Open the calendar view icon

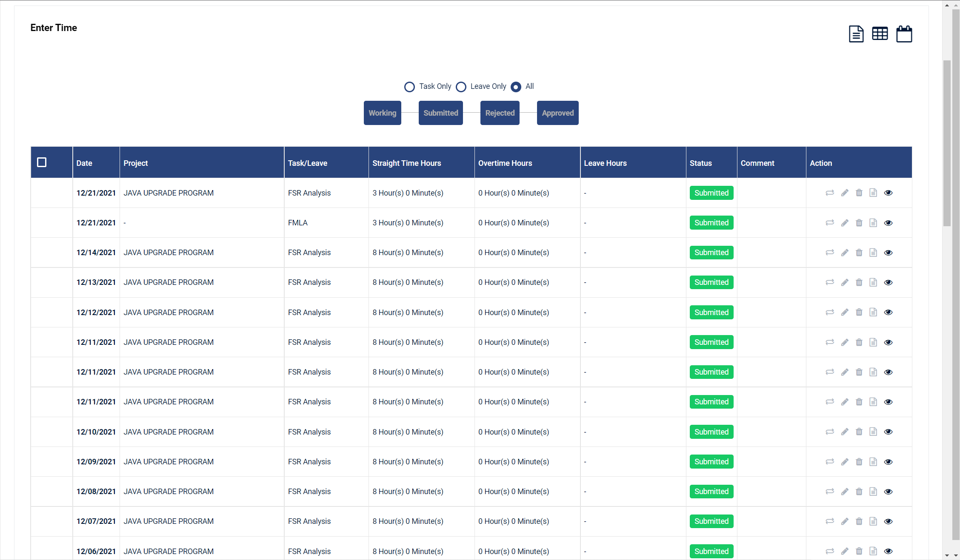(x=904, y=34)
